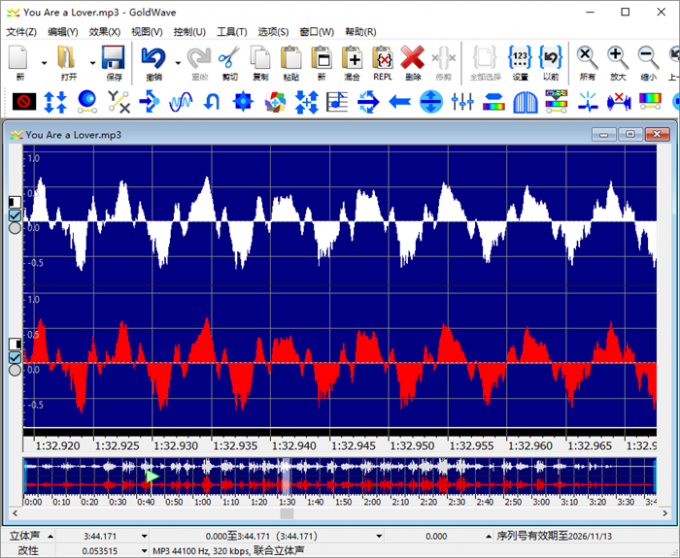Click the View All (所有) magnifier icon

587,58
